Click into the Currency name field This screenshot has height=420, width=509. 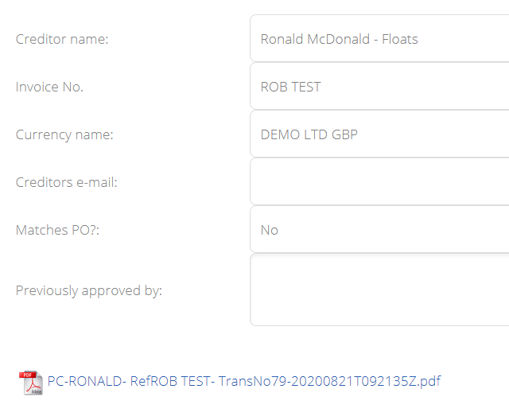379,134
